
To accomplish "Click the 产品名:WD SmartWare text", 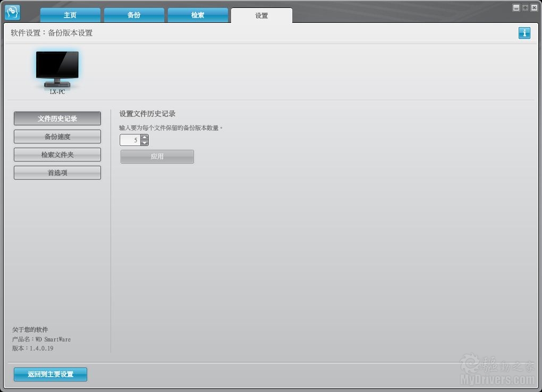I will pyautogui.click(x=41, y=339).
